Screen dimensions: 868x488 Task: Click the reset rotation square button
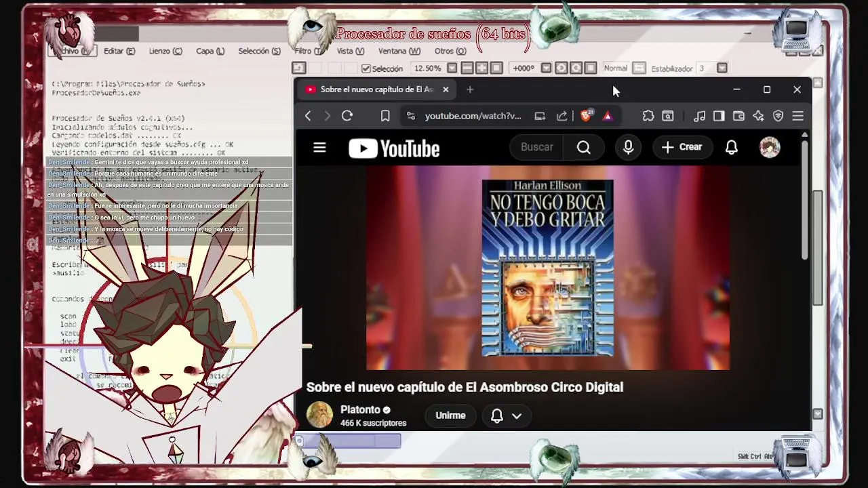[591, 68]
